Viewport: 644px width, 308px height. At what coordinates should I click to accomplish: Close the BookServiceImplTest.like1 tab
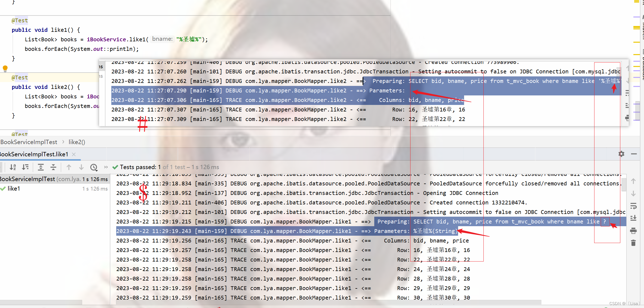(x=74, y=154)
